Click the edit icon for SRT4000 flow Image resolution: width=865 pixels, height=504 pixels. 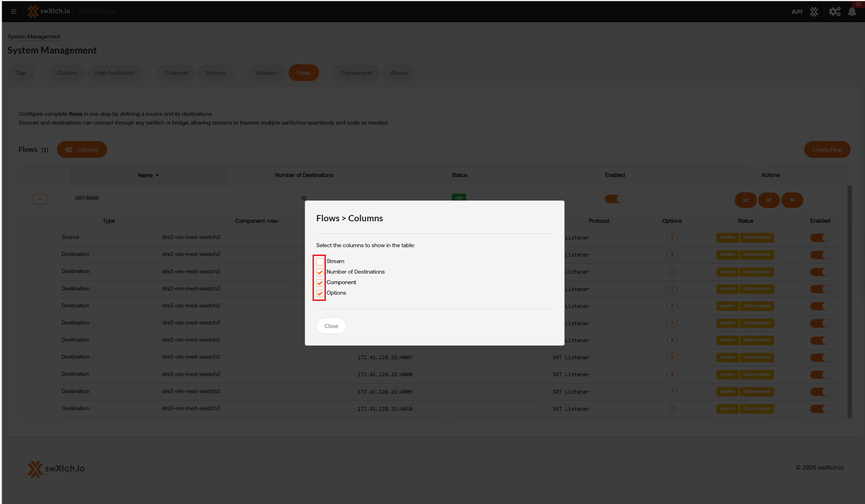pos(769,200)
